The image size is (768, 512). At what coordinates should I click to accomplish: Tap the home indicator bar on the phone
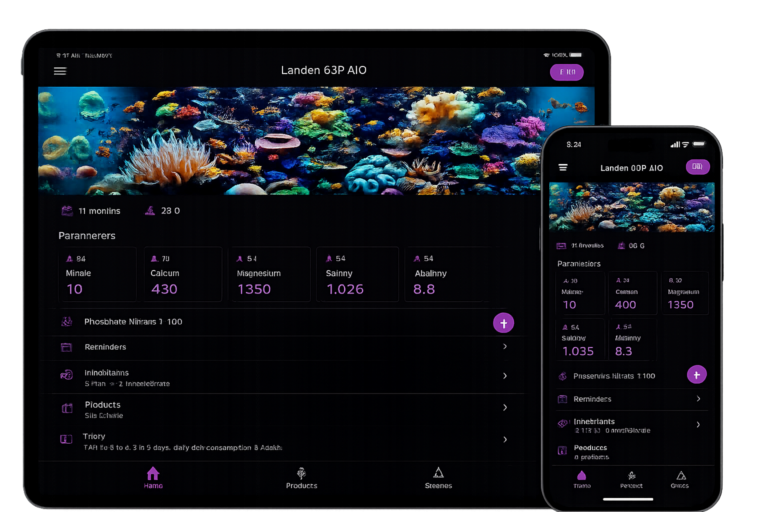(628, 499)
